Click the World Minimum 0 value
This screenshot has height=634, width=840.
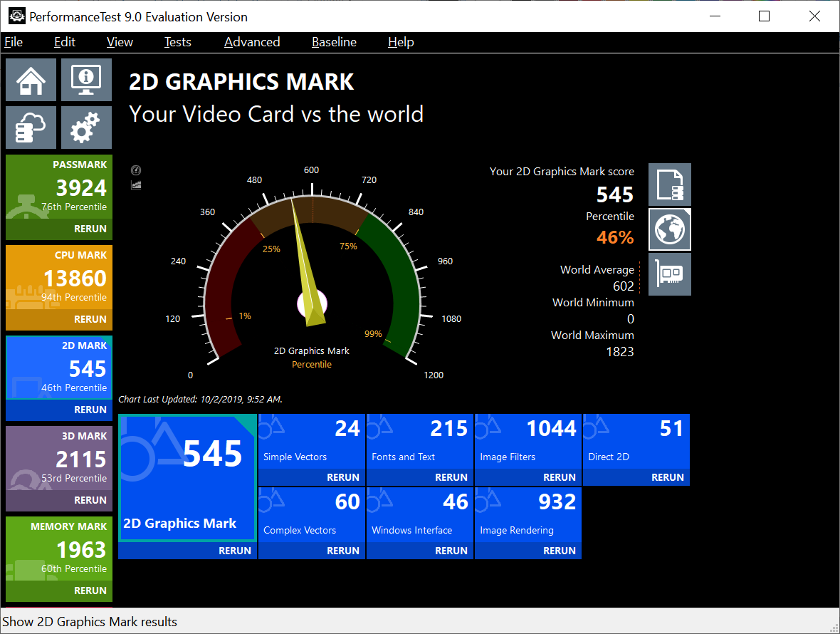[x=631, y=319]
